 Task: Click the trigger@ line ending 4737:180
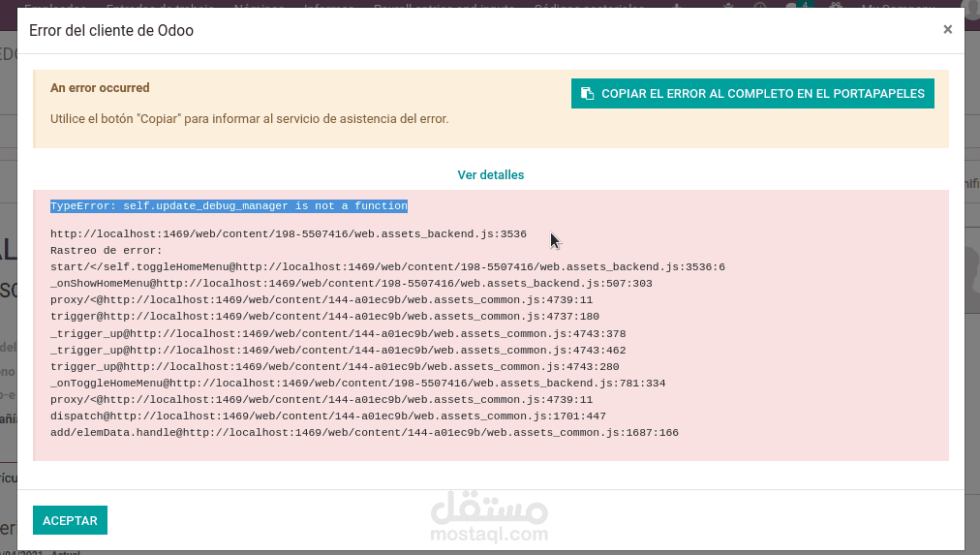coord(324,317)
